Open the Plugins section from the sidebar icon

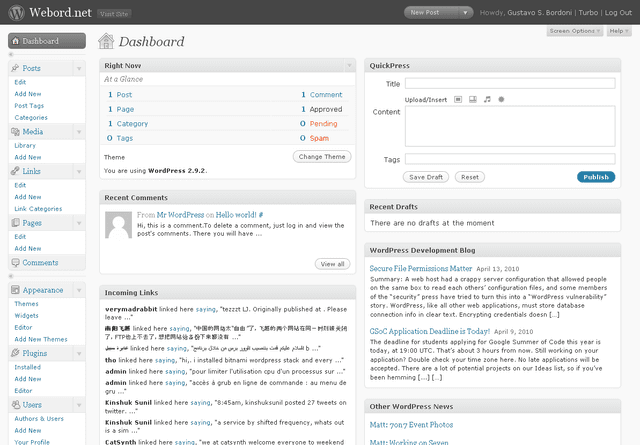point(17,353)
